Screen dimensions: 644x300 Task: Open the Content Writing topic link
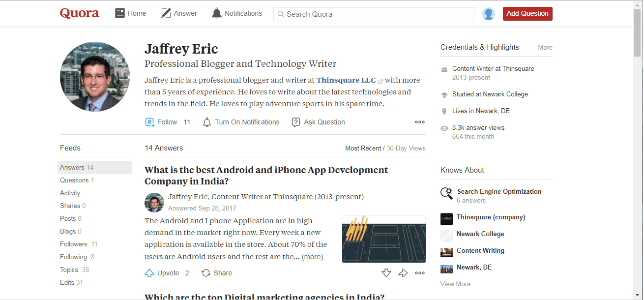[480, 251]
